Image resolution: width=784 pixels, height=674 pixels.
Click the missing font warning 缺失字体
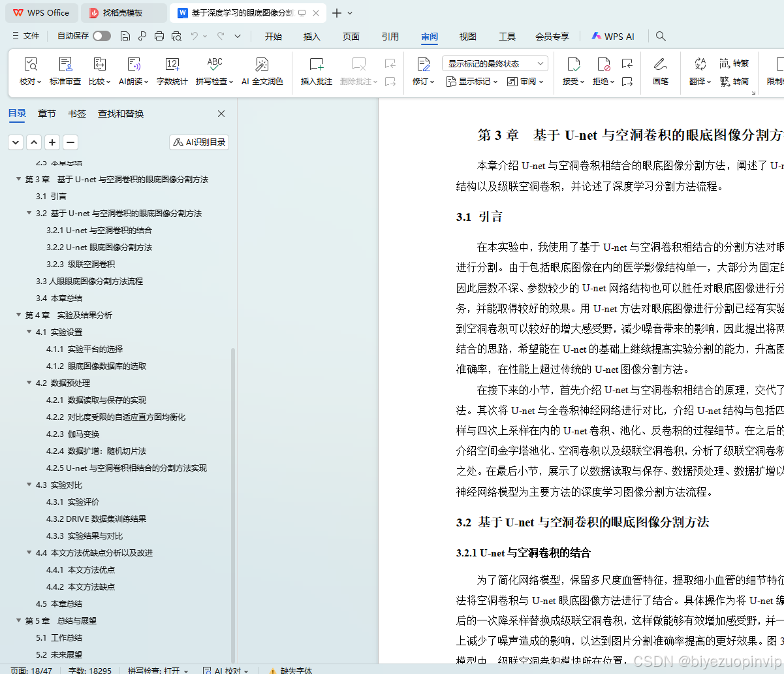pyautogui.click(x=291, y=670)
